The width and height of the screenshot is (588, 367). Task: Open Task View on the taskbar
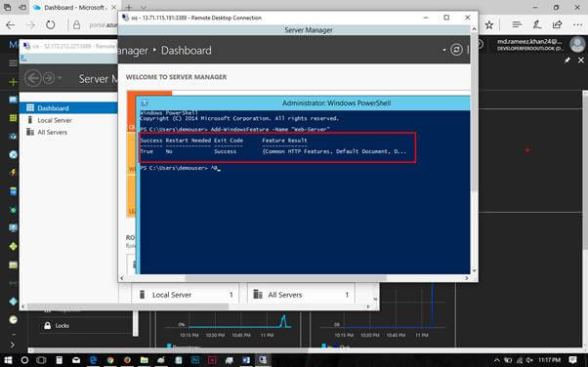tap(41, 360)
